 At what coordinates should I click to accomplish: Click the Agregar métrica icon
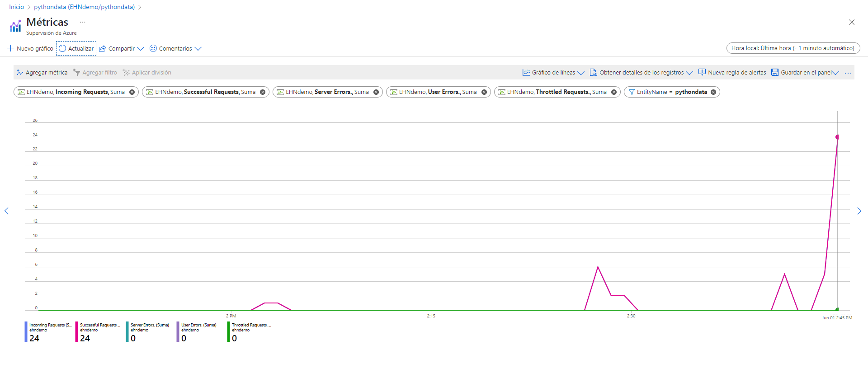[19, 72]
